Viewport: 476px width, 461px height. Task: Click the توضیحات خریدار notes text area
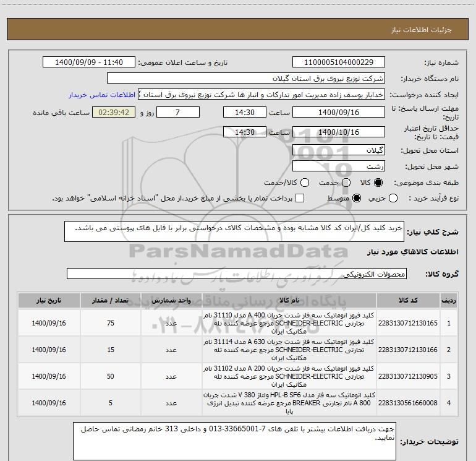(x=234, y=441)
